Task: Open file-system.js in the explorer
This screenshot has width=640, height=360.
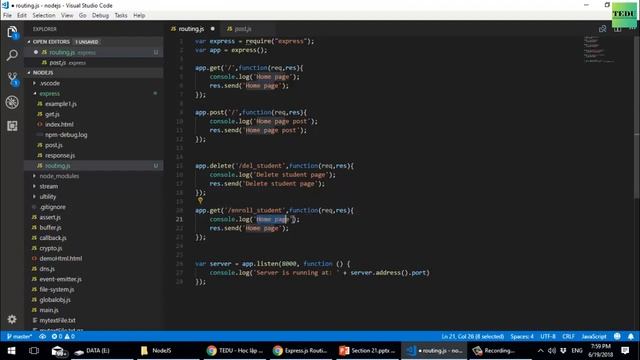Action: tap(57, 289)
